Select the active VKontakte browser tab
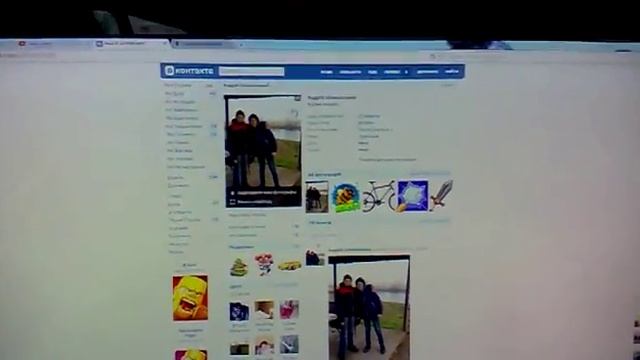Screen dimensions: 640x360 [131, 43]
